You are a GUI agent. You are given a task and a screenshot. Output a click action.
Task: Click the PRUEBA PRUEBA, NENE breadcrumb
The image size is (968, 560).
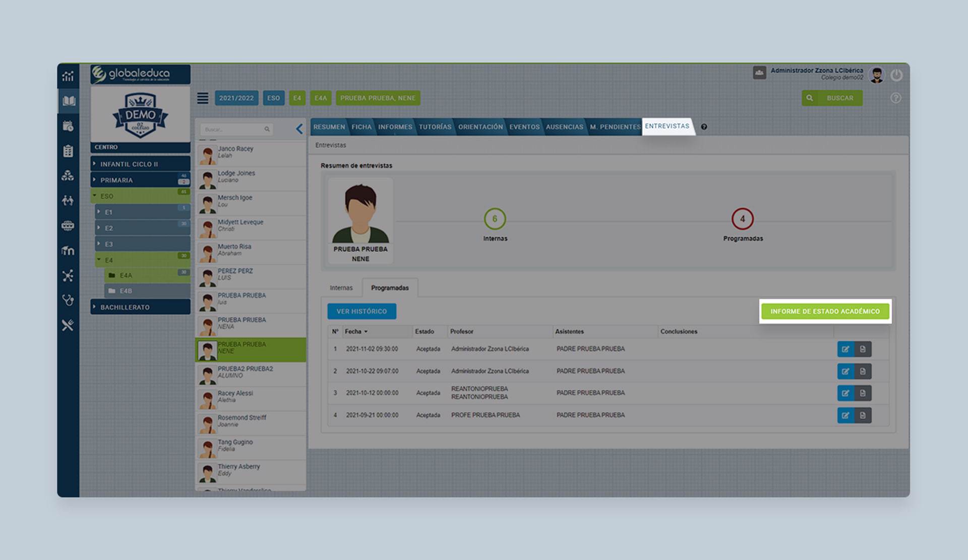coord(378,98)
